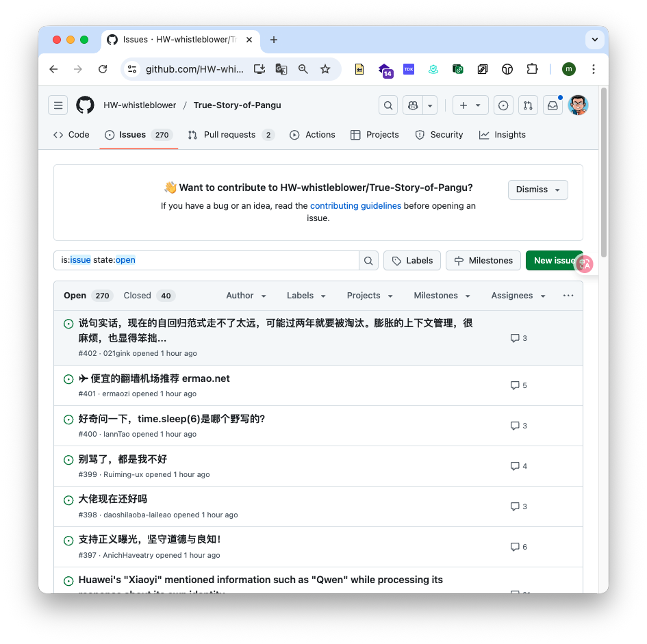Open Projects filter dropdown
Viewport: 647px width, 644px height.
[x=370, y=296]
